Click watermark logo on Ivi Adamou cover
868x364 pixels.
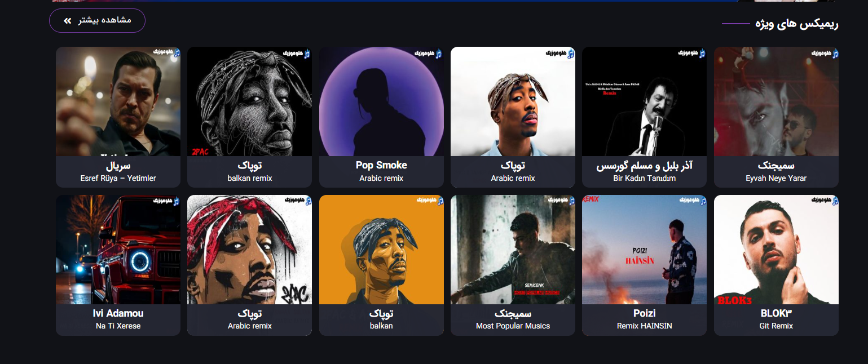click(166, 201)
